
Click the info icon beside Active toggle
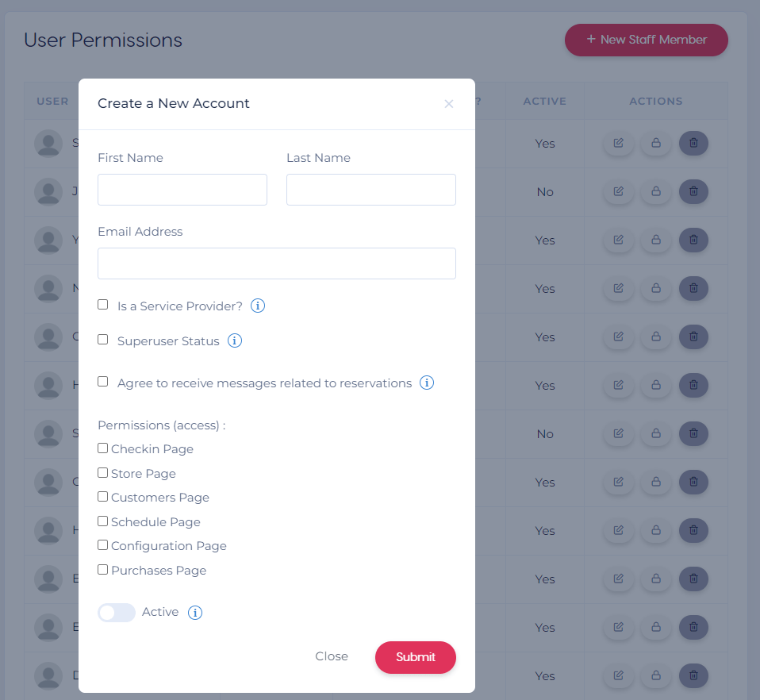pyautogui.click(x=195, y=612)
